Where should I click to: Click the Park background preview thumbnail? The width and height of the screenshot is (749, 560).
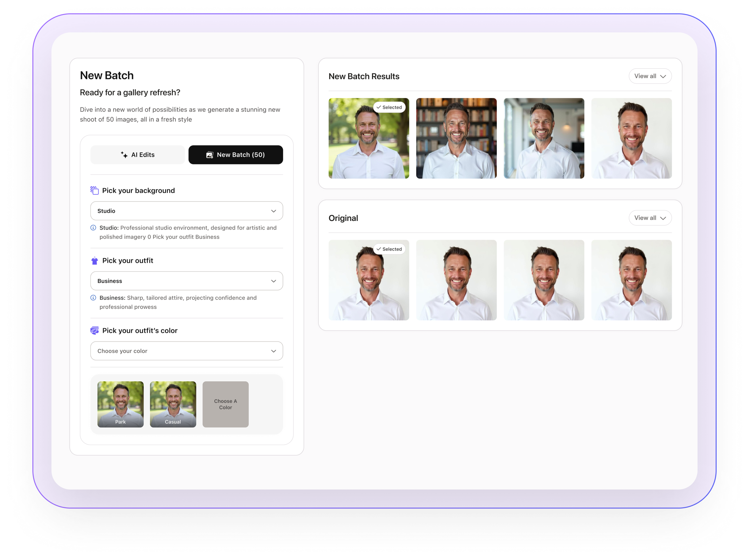(x=120, y=404)
